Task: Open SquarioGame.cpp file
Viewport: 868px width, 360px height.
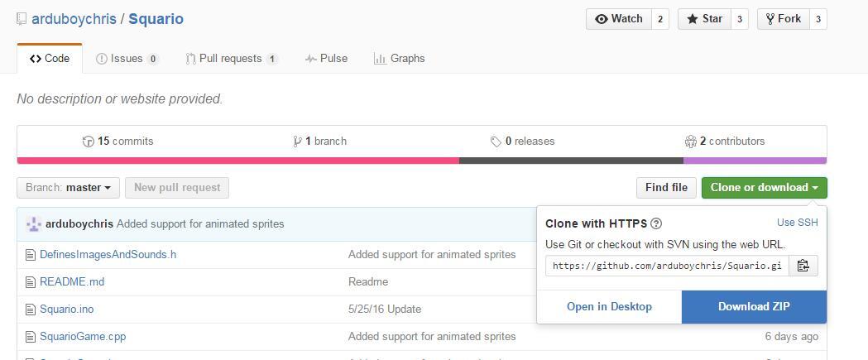Action: (x=83, y=336)
